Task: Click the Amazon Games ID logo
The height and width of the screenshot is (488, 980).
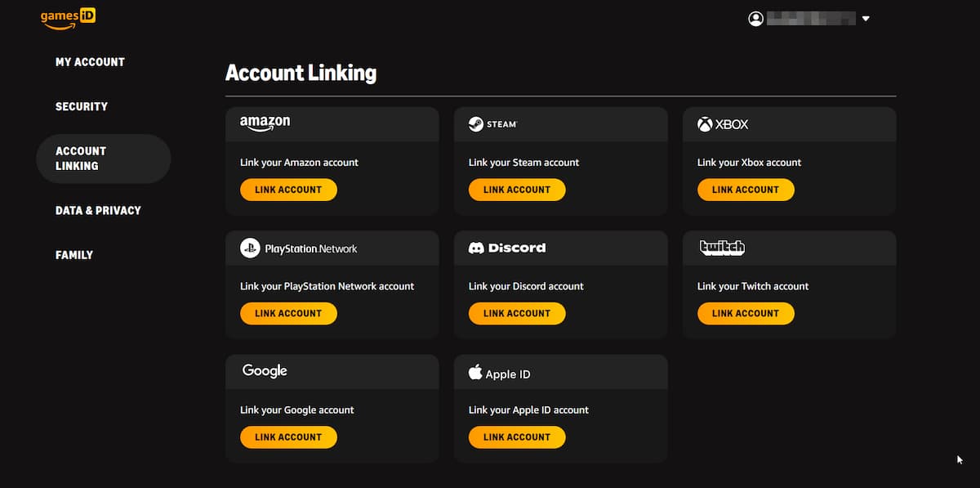Action: tap(68, 18)
